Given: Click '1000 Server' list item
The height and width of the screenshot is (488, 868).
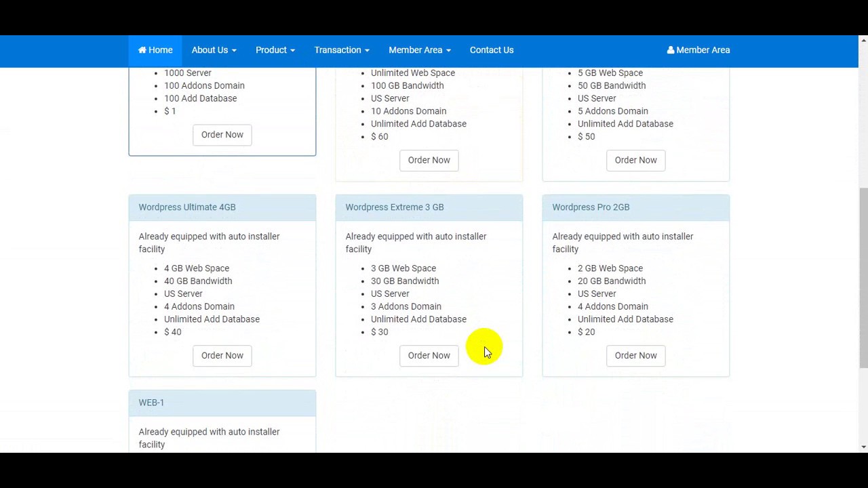Looking at the screenshot, I should click(x=188, y=73).
